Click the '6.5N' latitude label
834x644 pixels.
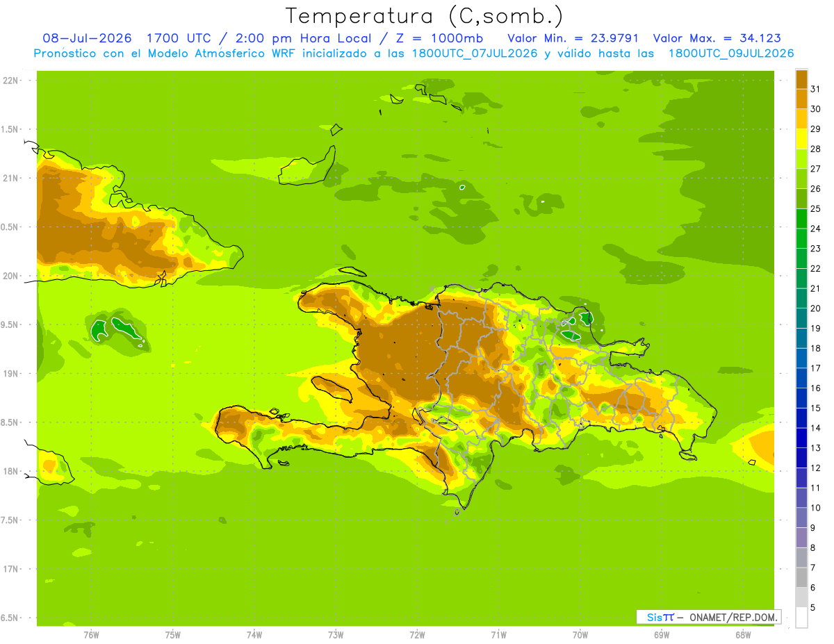(x=10, y=618)
